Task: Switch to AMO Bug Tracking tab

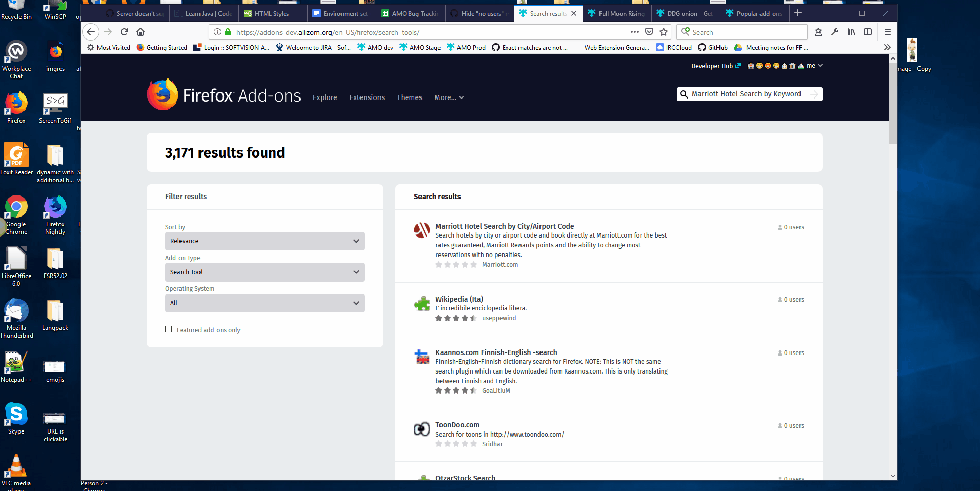Action: pos(411,13)
